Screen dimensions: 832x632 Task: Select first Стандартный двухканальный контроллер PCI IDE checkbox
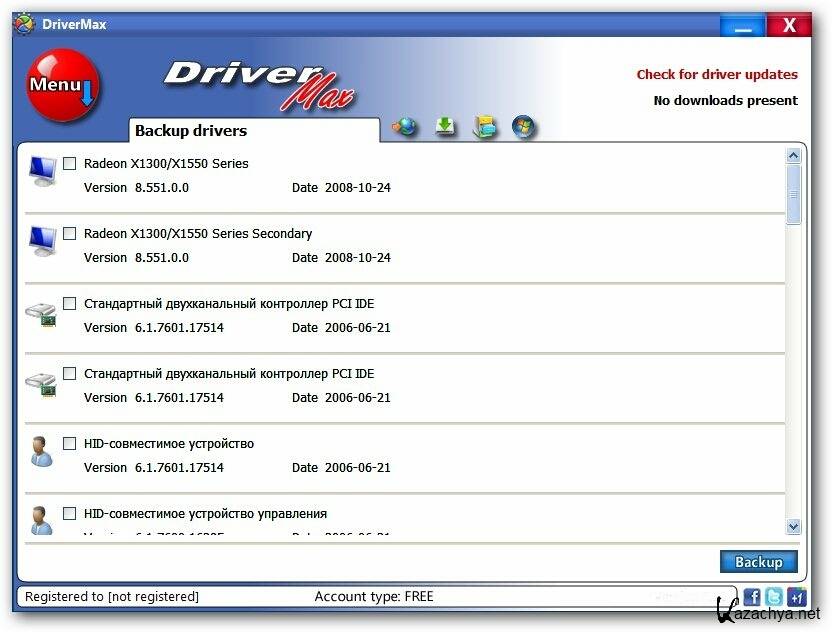[x=69, y=303]
